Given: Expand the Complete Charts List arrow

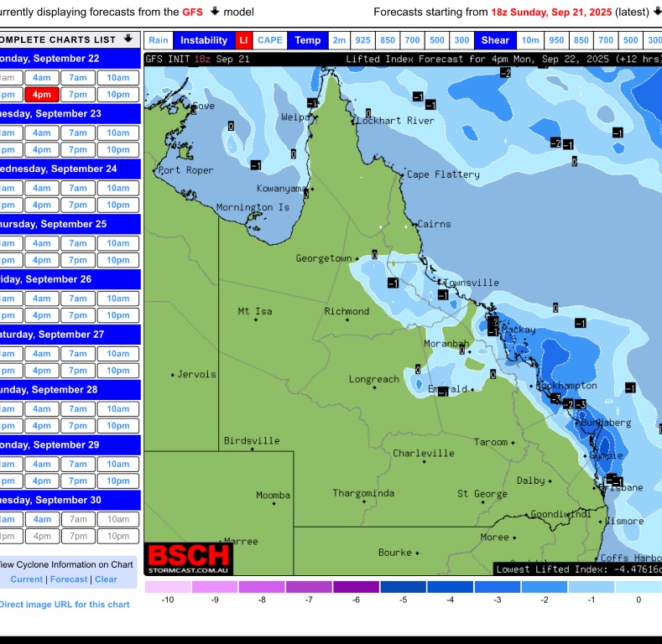Looking at the screenshot, I should click(x=128, y=39).
